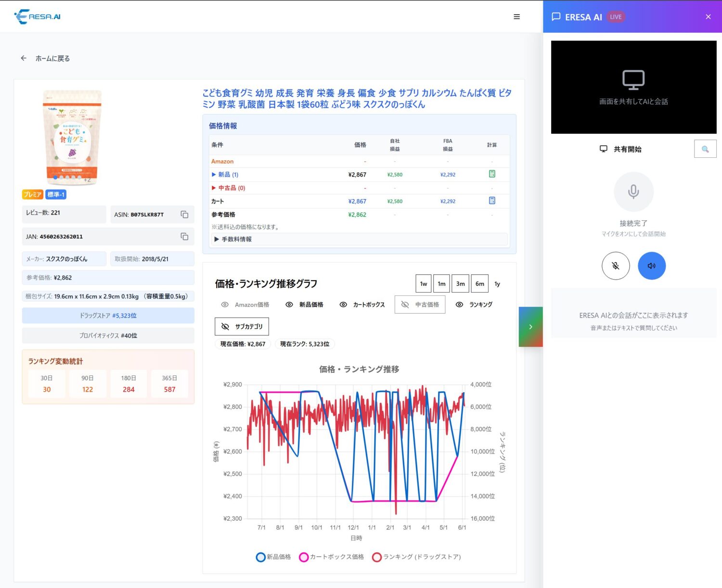722x588 pixels.
Task: Click 取扱開始: 2018/5/21 field
Action: coord(152,259)
